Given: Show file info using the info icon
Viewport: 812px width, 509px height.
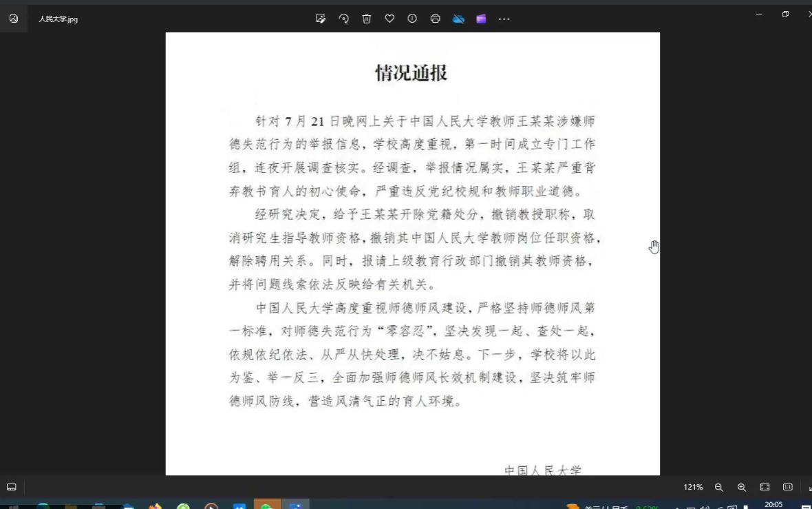Looking at the screenshot, I should [412, 19].
